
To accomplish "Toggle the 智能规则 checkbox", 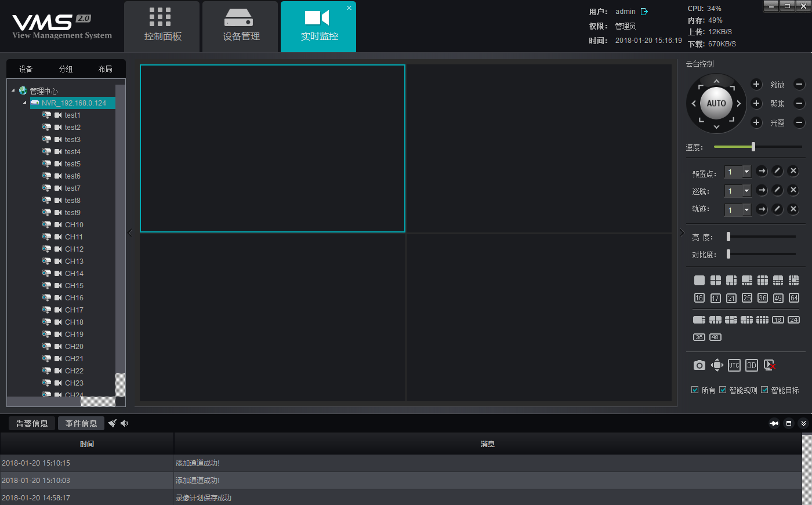I will point(723,390).
